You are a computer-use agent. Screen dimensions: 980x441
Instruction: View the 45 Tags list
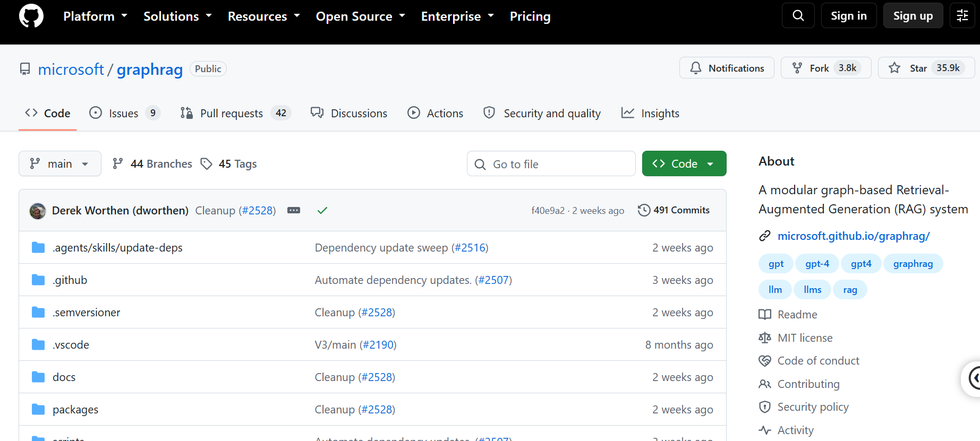(x=229, y=163)
